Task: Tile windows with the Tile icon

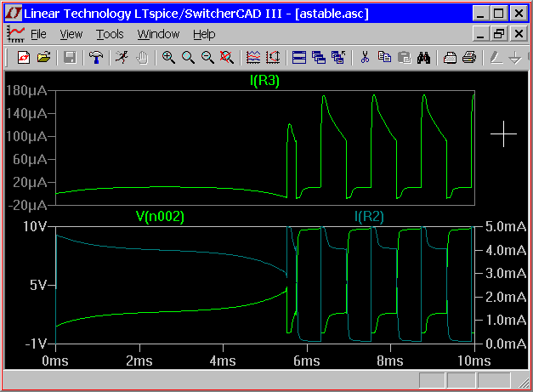Action: coord(299,58)
